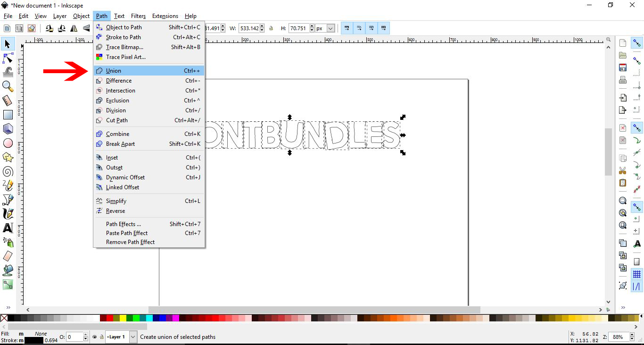
Task: Click Break Apart in the Path menu
Action: tap(149, 144)
